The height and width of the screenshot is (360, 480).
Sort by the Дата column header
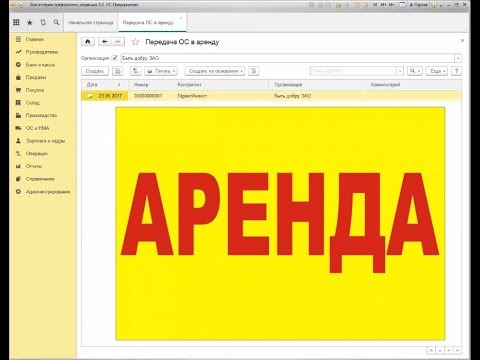coord(104,85)
